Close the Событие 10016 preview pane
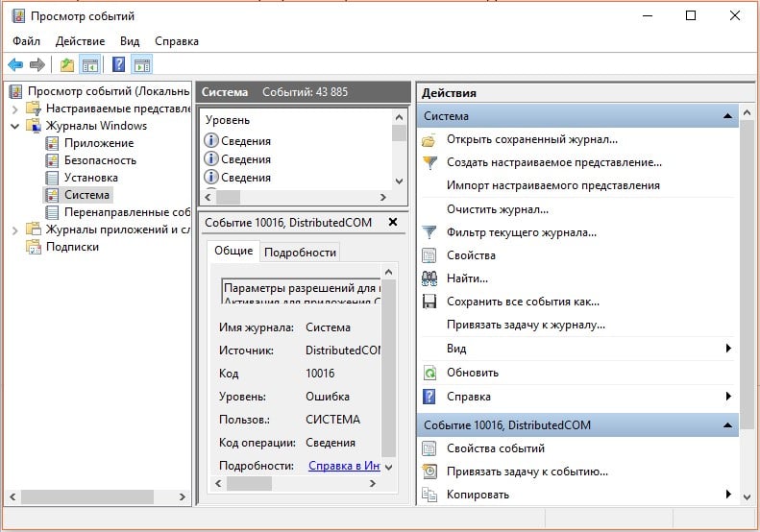Viewport: 760px width, 532px height. coord(393,223)
